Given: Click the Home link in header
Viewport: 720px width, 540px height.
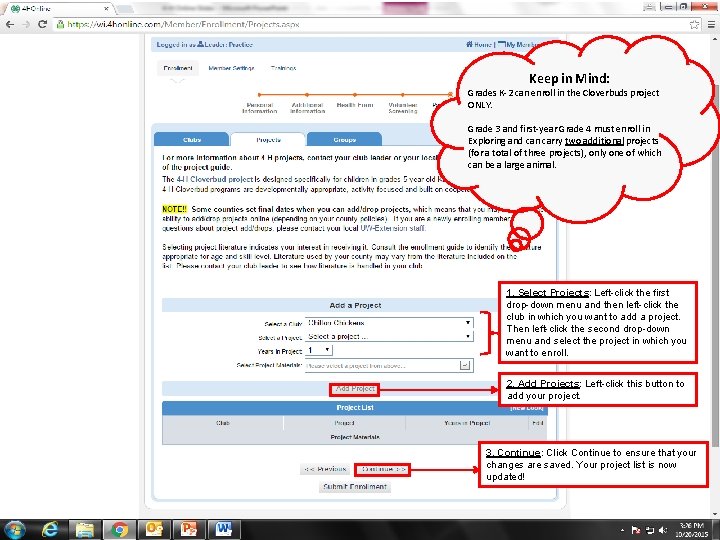Looking at the screenshot, I should (479, 45).
